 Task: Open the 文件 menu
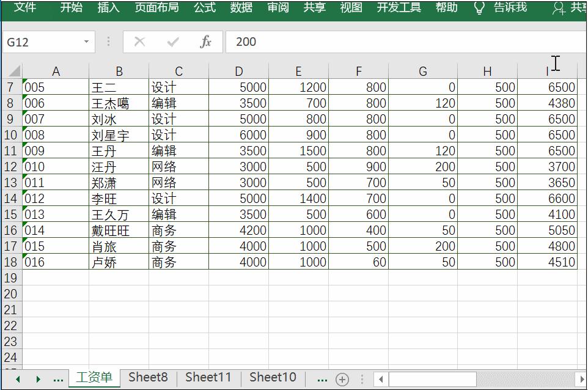pyautogui.click(x=26, y=9)
